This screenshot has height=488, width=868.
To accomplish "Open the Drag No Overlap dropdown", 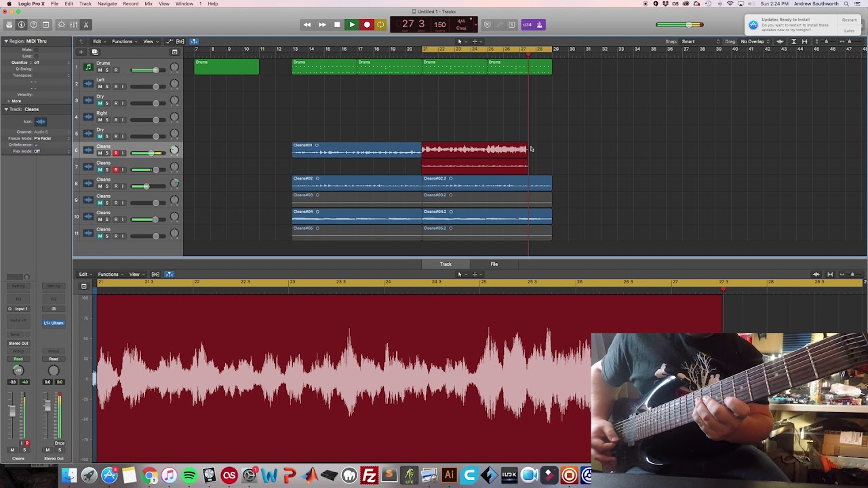I will point(755,41).
